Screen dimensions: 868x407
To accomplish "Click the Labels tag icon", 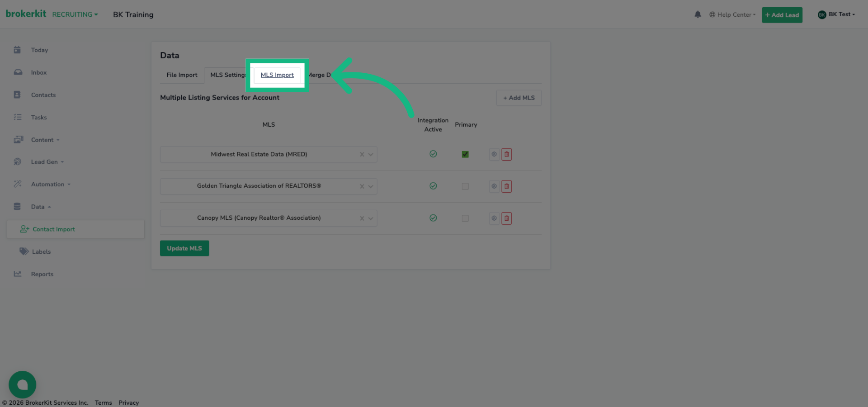I will 24,251.
